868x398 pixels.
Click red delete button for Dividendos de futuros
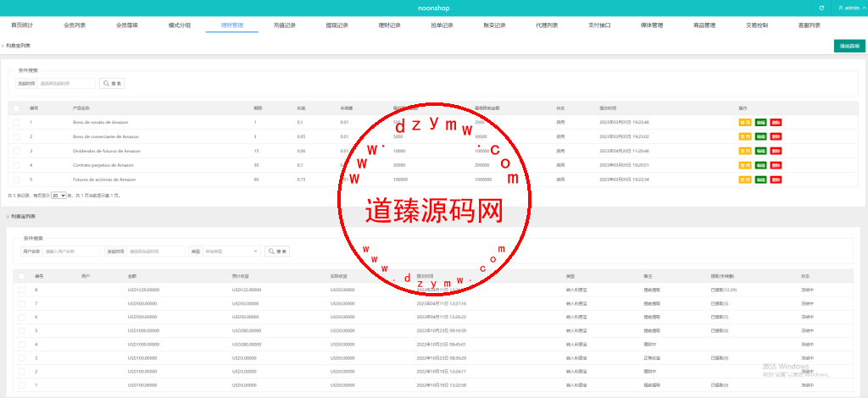pyautogui.click(x=776, y=151)
